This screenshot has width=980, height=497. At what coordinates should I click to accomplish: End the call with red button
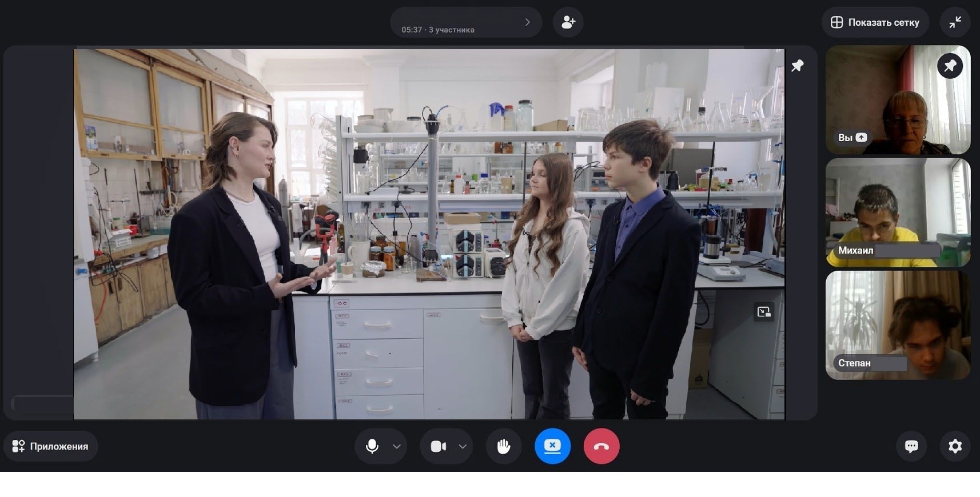click(601, 446)
